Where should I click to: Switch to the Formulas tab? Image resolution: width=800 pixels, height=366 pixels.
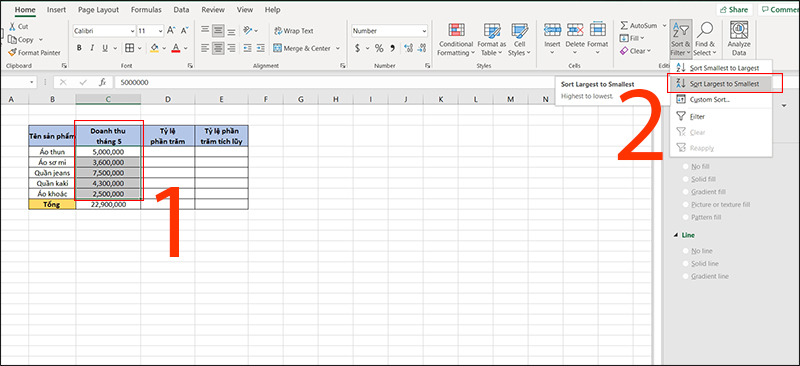click(x=146, y=10)
